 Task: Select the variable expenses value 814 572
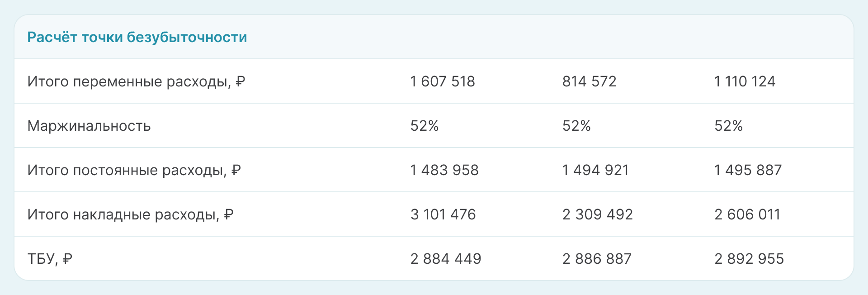[x=589, y=81]
